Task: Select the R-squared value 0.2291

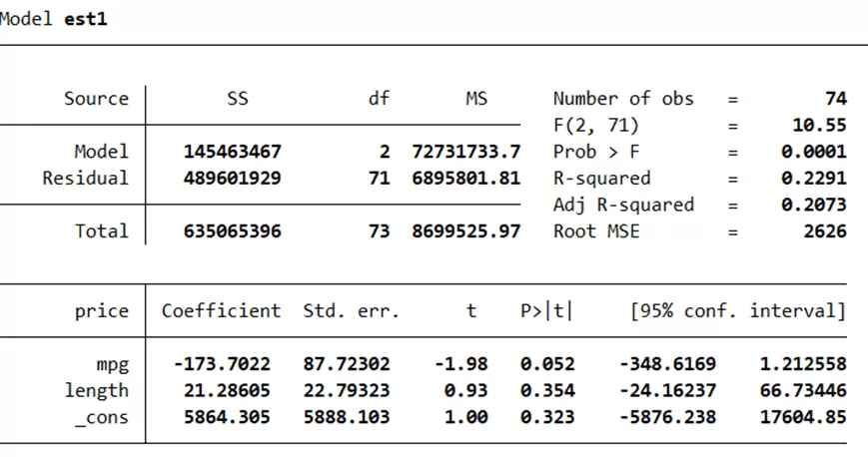Action: click(x=813, y=179)
